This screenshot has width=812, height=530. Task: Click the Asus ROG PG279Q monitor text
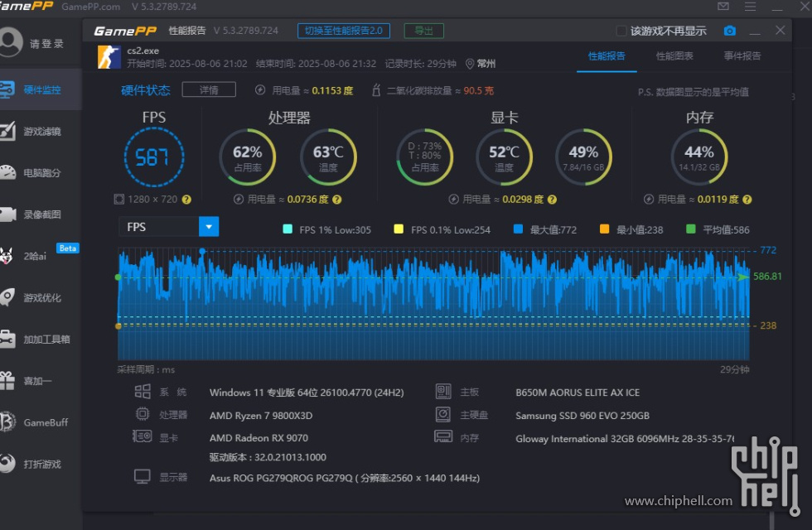coord(345,478)
